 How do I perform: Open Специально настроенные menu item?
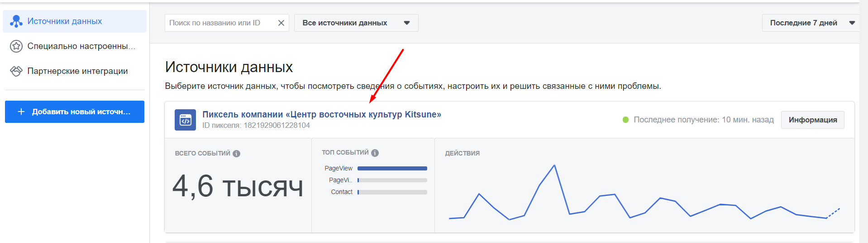coord(75,46)
